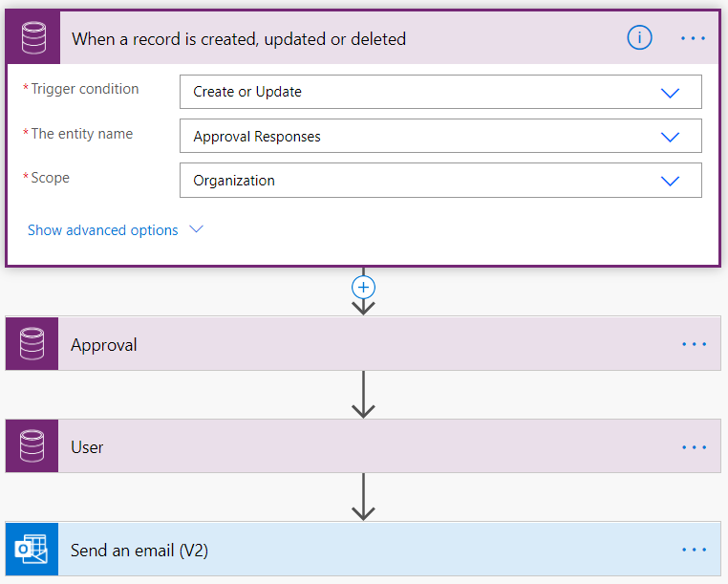The height and width of the screenshot is (584, 728).
Task: Expand the User action card
Action: click(363, 446)
